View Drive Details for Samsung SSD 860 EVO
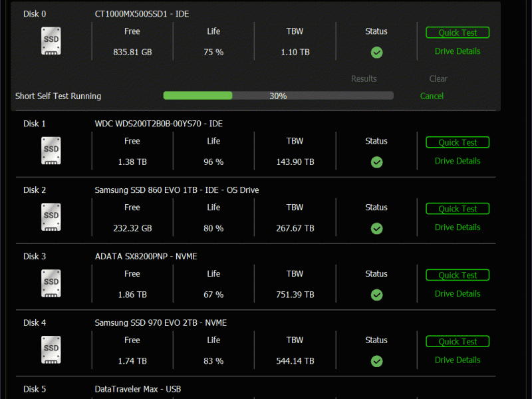Image resolution: width=532 pixels, height=399 pixels. (x=458, y=227)
